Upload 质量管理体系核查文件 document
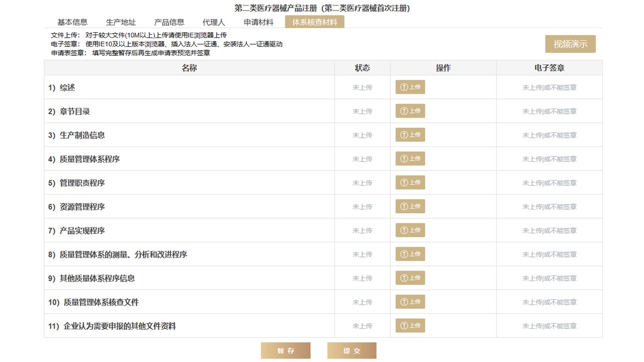This screenshot has width=644, height=362. 410,302
